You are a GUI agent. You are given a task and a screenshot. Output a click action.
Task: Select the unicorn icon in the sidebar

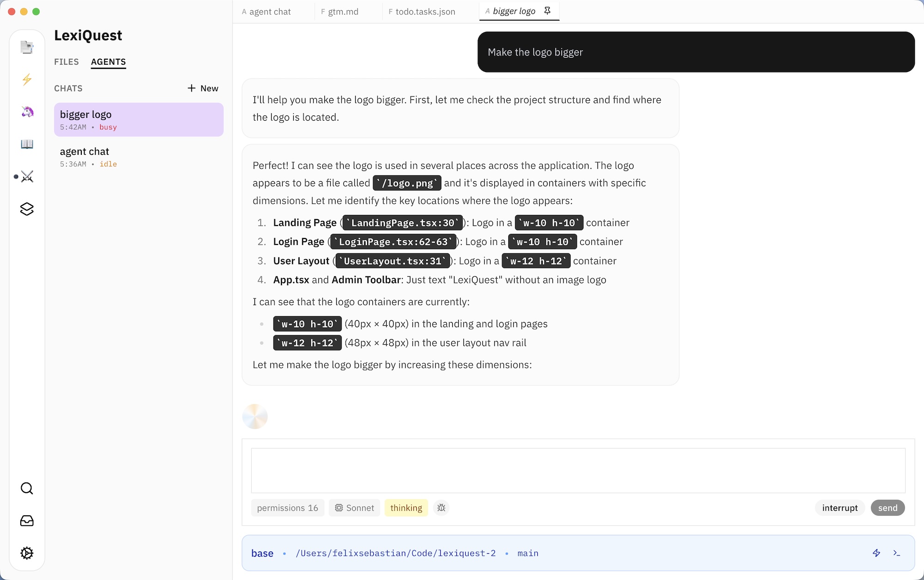coord(27,111)
